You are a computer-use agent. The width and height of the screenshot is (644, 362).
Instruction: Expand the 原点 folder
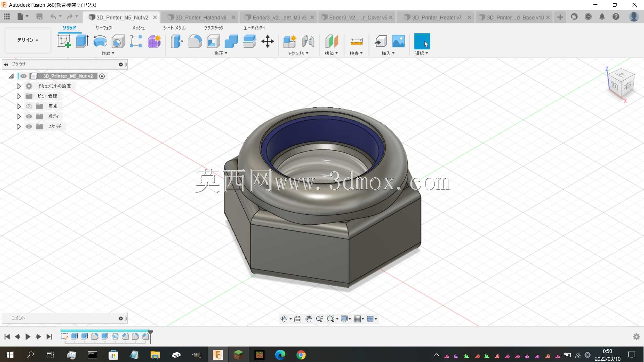tap(18, 106)
